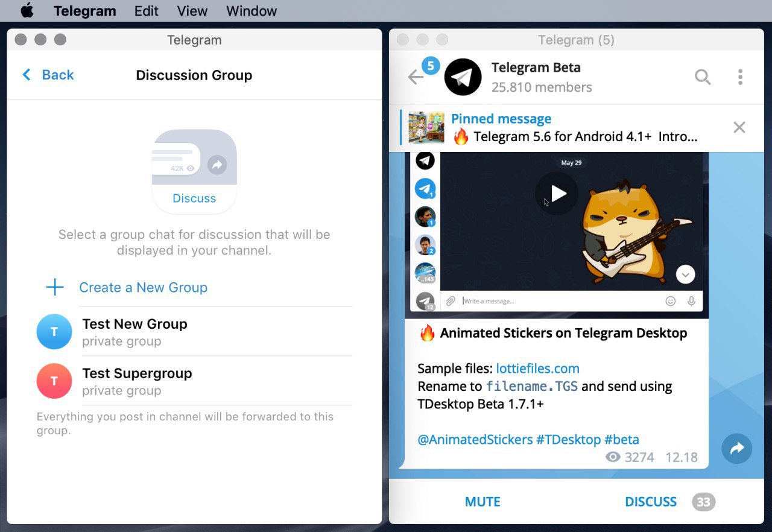This screenshot has width=772, height=532.
Task: Open the three-dot more options menu
Action: [740, 77]
